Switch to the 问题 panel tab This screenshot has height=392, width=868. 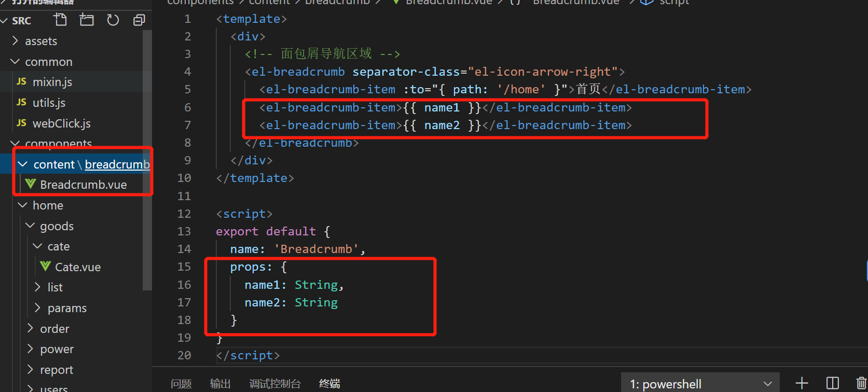[181, 384]
